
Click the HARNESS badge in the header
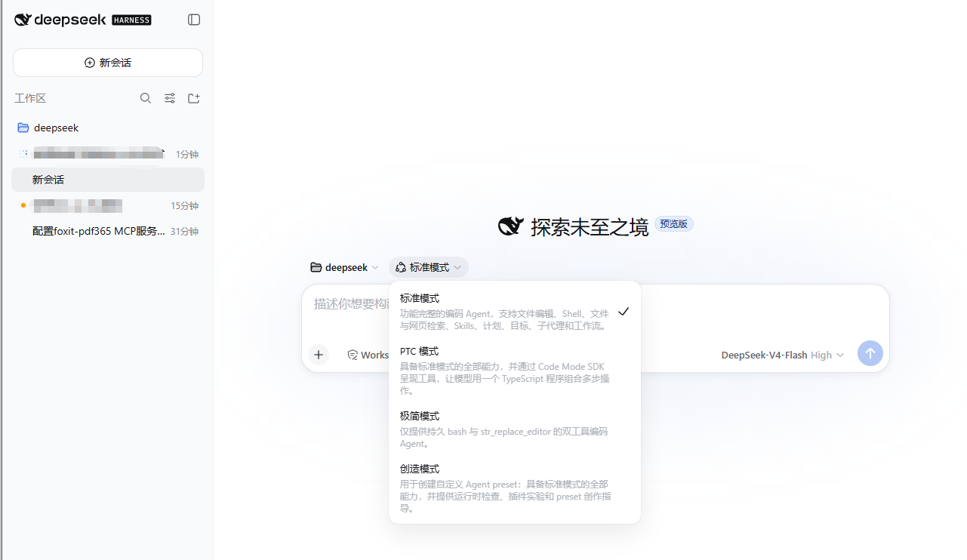pyautogui.click(x=131, y=20)
